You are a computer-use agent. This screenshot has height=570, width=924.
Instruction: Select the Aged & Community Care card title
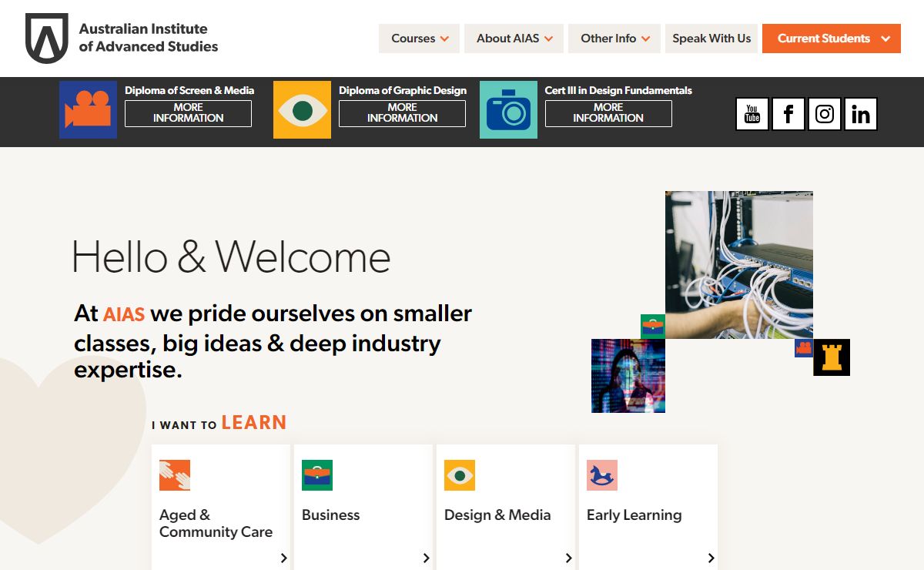click(216, 523)
